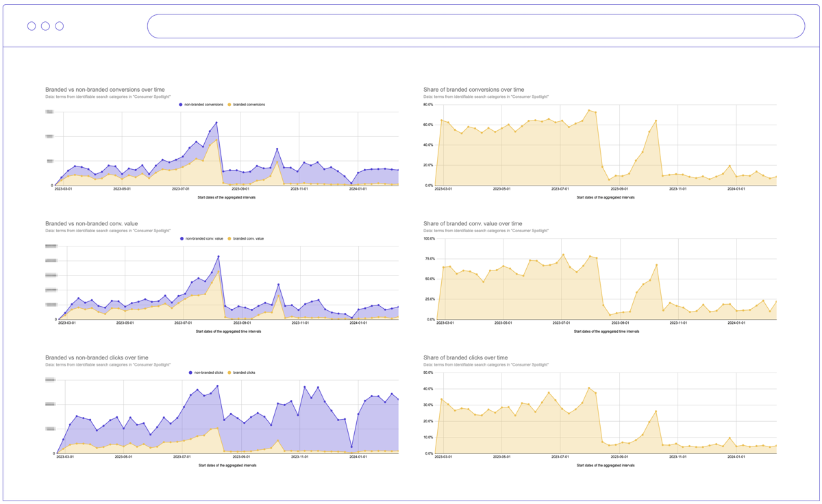Screen dimensions: 822x504
Task: Click the 80.0% y-axis label on conversions share chart
Action: (428, 105)
